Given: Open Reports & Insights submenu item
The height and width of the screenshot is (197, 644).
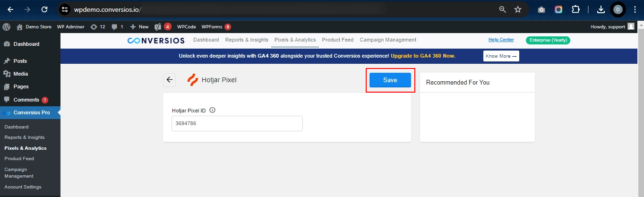Looking at the screenshot, I should click(25, 137).
